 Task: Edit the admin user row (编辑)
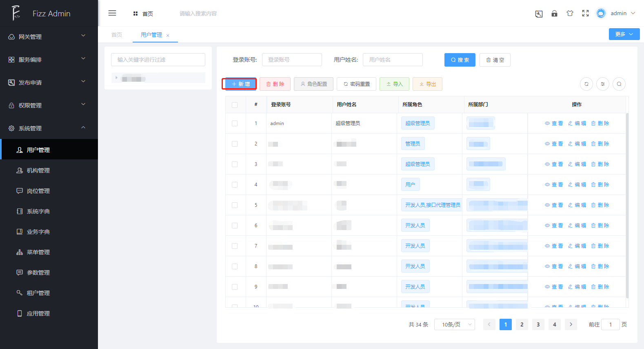point(577,123)
